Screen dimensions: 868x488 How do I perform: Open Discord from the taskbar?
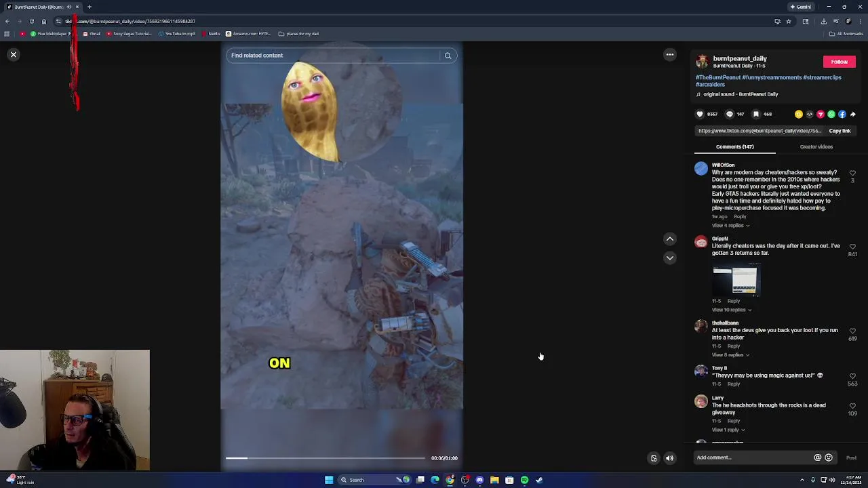[479, 480]
